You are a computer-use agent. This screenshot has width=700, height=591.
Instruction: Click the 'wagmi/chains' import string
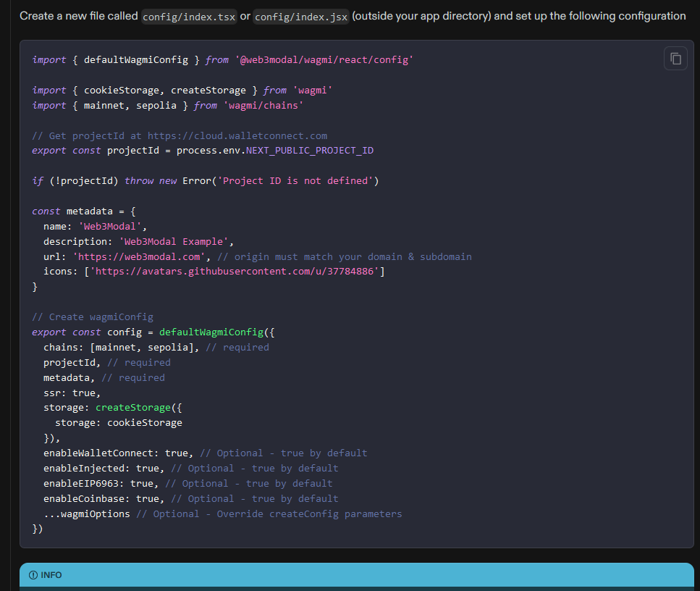(x=263, y=106)
